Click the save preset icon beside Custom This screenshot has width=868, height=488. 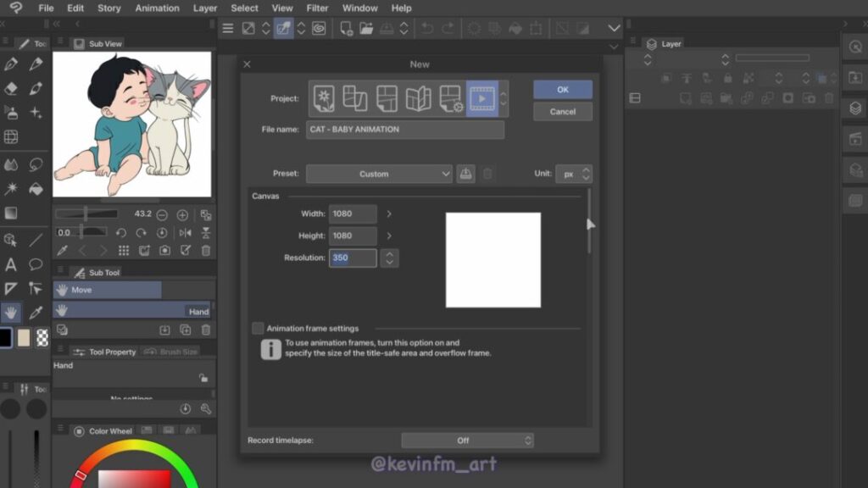click(x=465, y=174)
